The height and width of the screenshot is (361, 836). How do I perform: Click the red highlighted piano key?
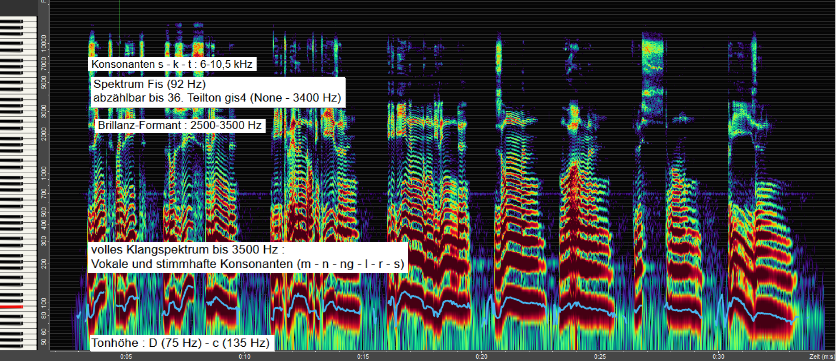click(x=11, y=308)
